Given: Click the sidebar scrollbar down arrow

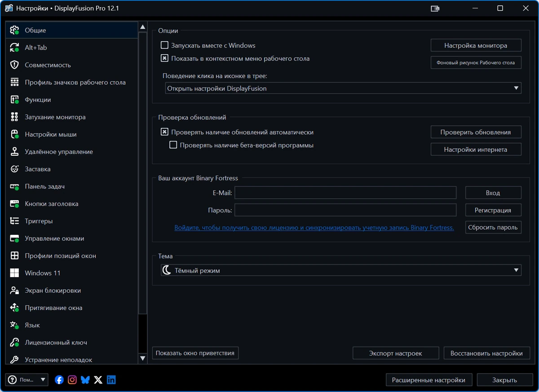Looking at the screenshot, I should click(x=143, y=358).
